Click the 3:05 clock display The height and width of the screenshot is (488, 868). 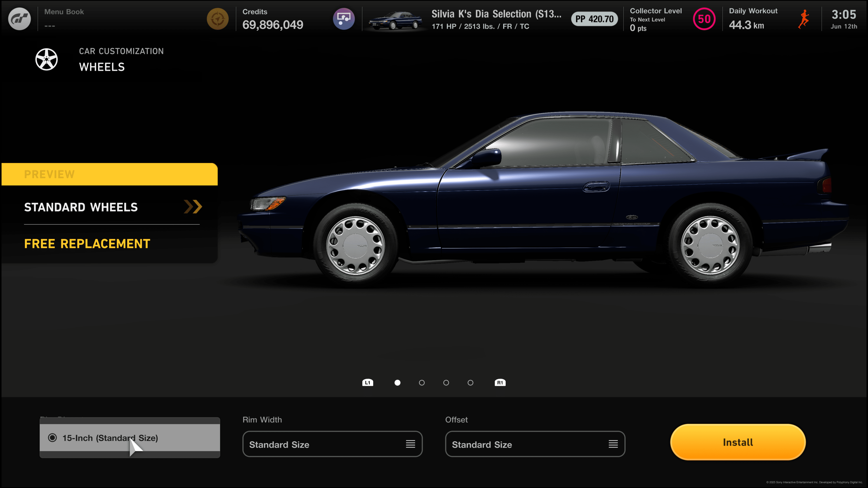tap(844, 14)
